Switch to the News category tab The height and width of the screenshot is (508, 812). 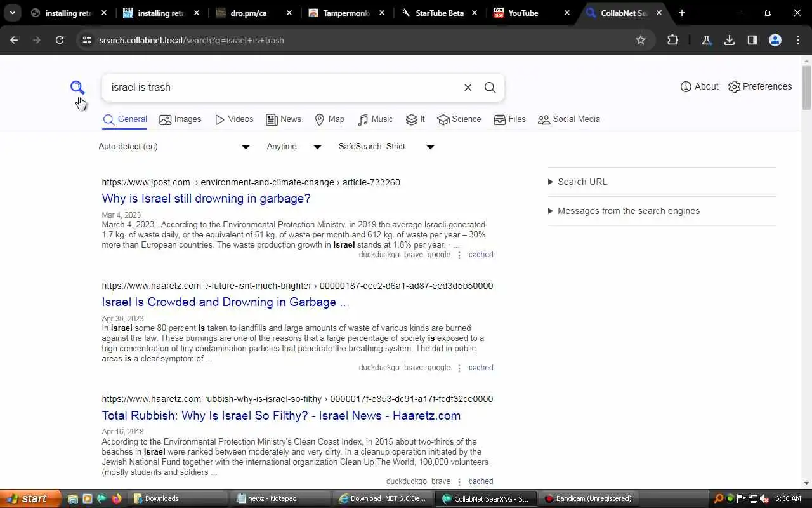[x=284, y=119]
